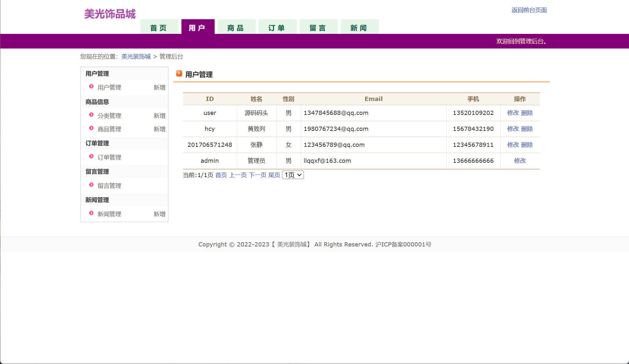Screen dimensions: 629x364
Task: Click 修改 for the admin account
Action: (520, 161)
